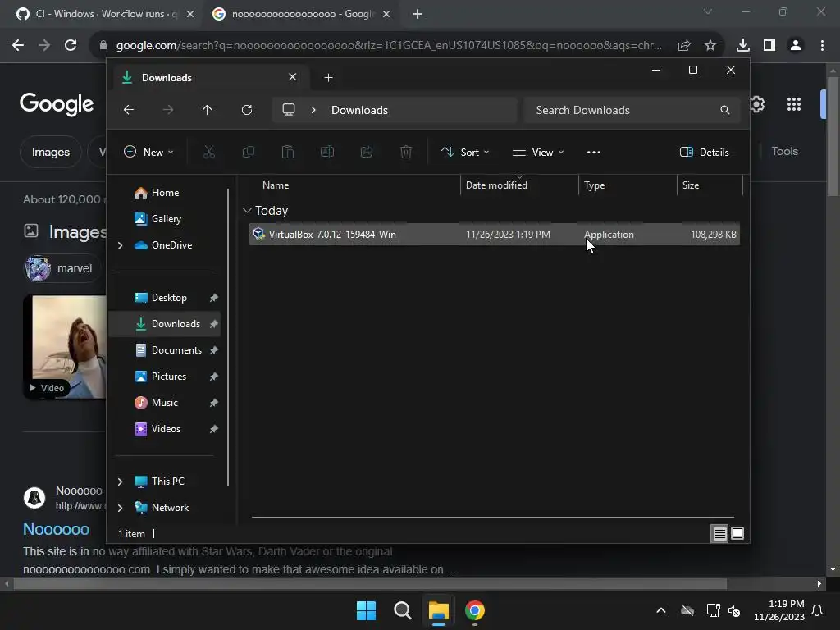This screenshot has height=630, width=840.
Task: Open new Chrome tab
Action: pyautogui.click(x=418, y=14)
